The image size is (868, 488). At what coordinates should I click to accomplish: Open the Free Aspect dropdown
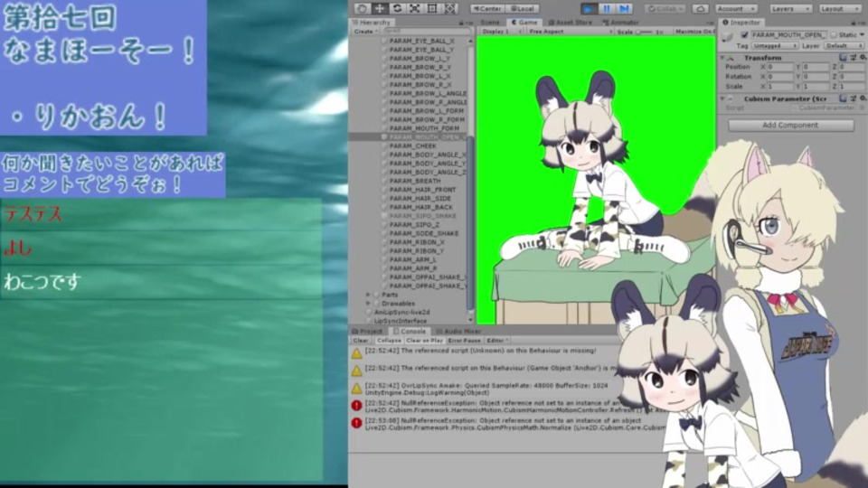(x=571, y=33)
